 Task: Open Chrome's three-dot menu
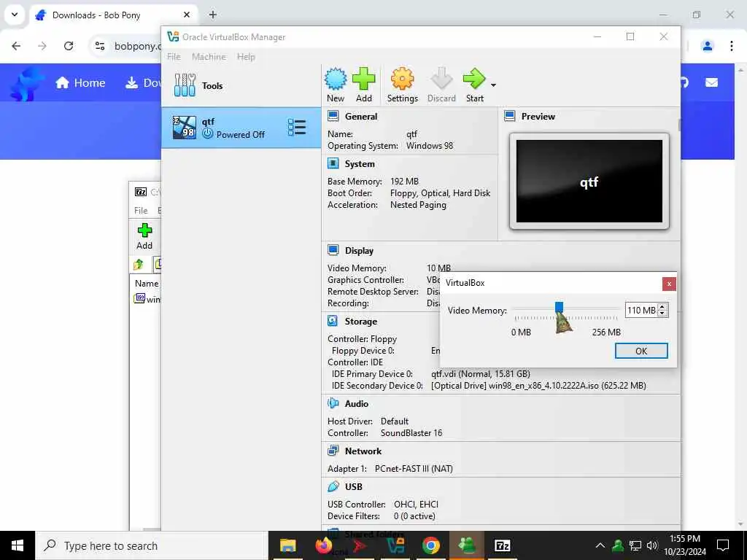tap(731, 46)
